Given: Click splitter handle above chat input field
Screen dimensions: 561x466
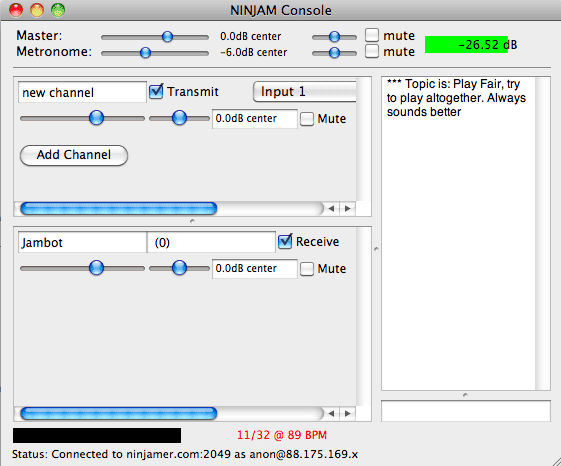Looking at the screenshot, I should pos(465,395).
